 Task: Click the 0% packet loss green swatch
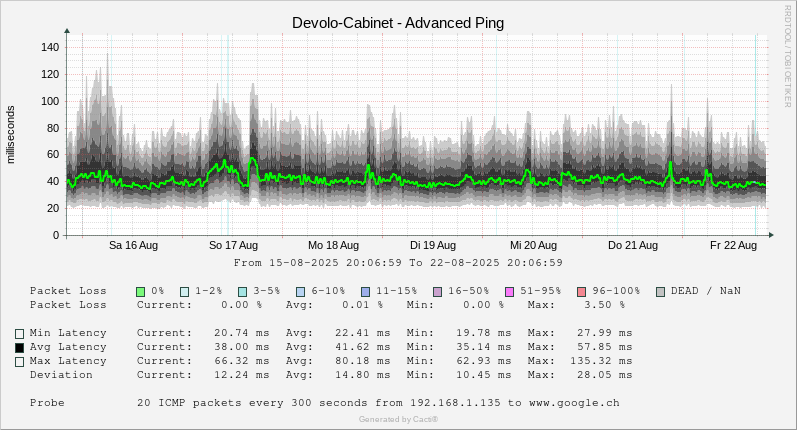141,292
